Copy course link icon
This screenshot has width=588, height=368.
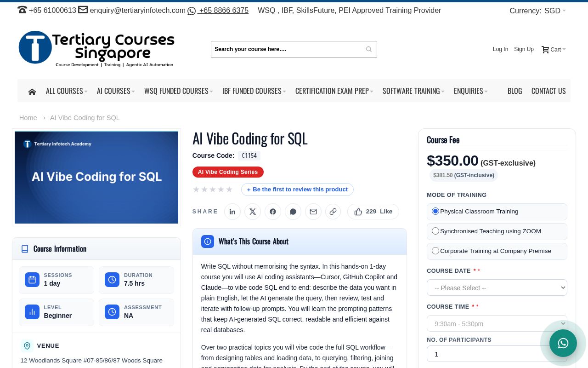pyautogui.click(x=333, y=212)
